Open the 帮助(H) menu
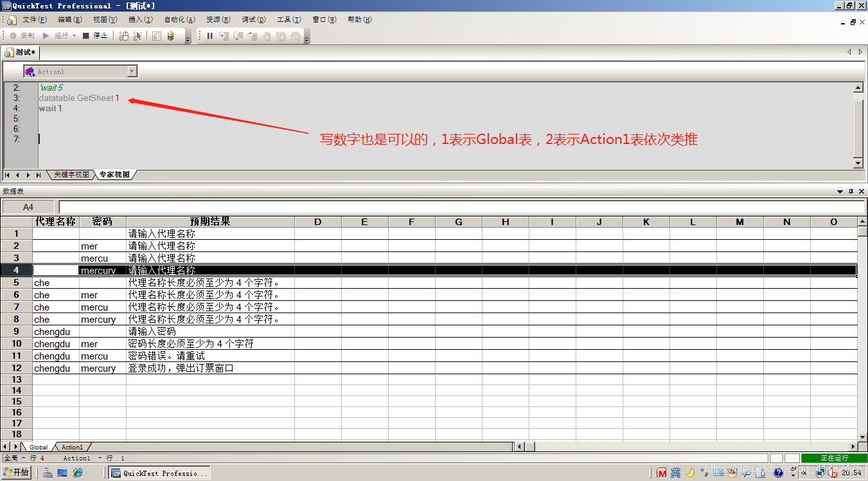The width and height of the screenshot is (868, 481). click(360, 20)
